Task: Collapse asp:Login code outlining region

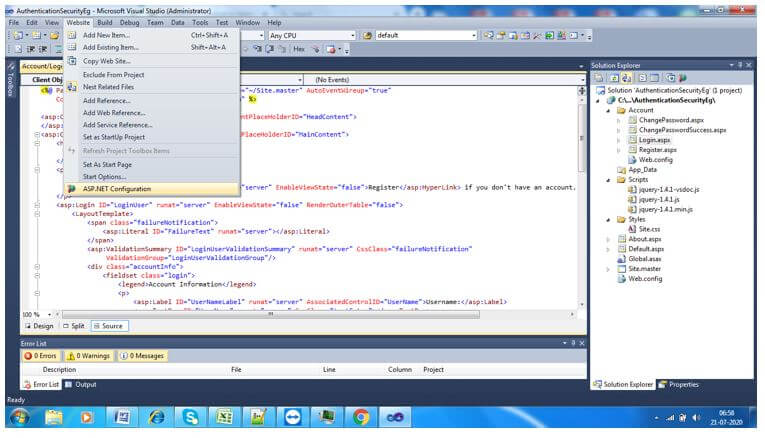Action: click(x=37, y=205)
